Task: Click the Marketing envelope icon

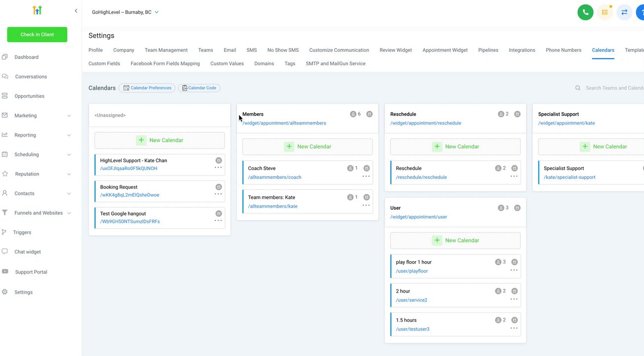Action: pos(5,115)
